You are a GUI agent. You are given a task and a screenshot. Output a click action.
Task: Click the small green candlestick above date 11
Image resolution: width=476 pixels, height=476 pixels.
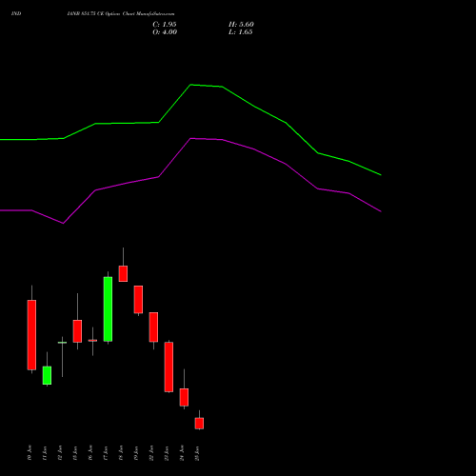click(x=47, y=375)
